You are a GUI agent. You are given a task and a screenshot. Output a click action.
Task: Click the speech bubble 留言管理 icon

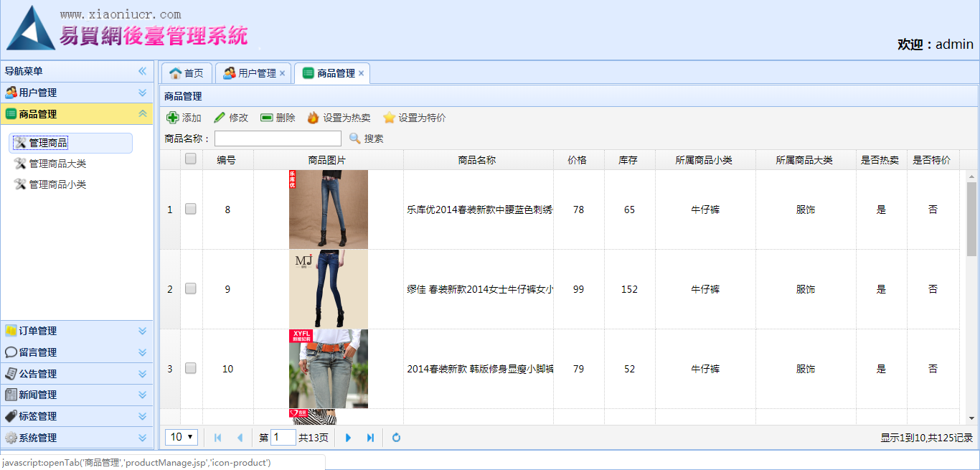(11, 352)
